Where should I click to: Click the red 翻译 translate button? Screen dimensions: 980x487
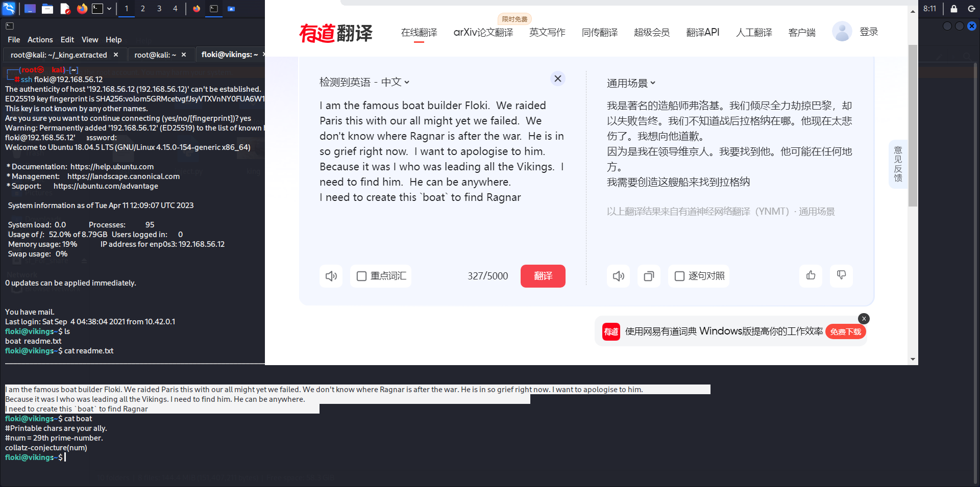[543, 276]
